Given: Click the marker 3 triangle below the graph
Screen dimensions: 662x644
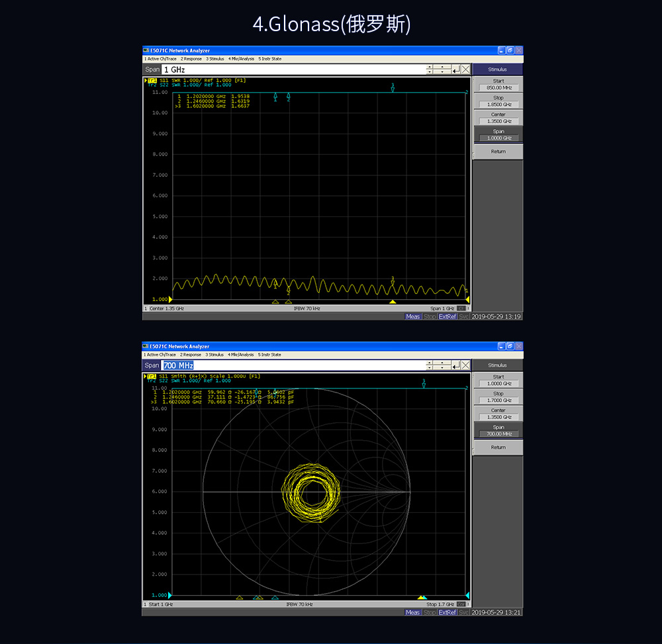Looking at the screenshot, I should [x=393, y=302].
